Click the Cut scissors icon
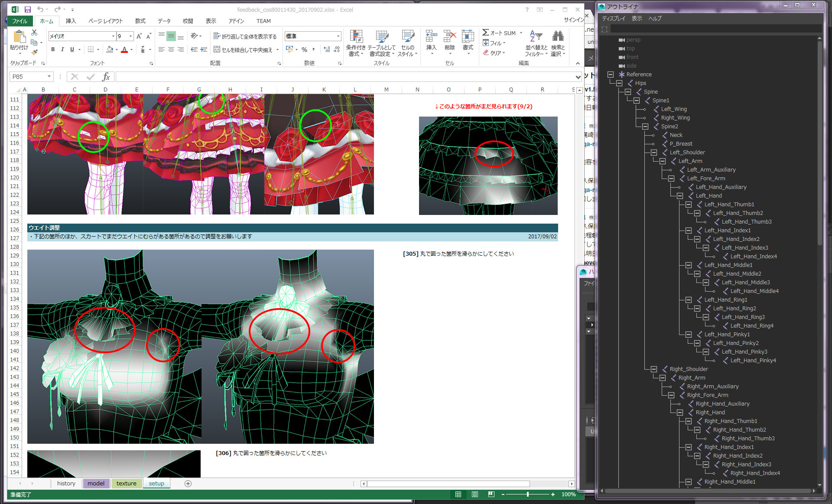 point(34,33)
